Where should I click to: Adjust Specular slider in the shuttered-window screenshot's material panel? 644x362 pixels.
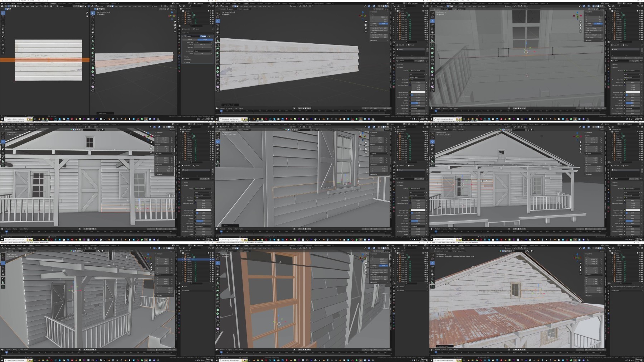[418, 221]
